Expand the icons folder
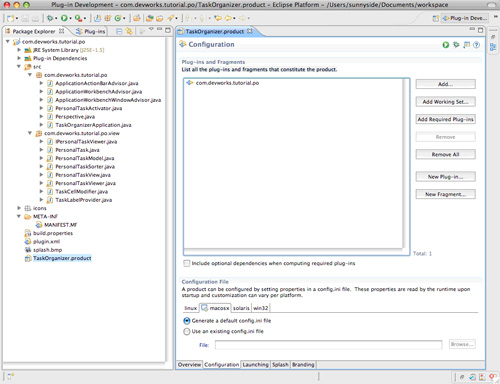The width and height of the screenshot is (500, 384). click(x=19, y=208)
